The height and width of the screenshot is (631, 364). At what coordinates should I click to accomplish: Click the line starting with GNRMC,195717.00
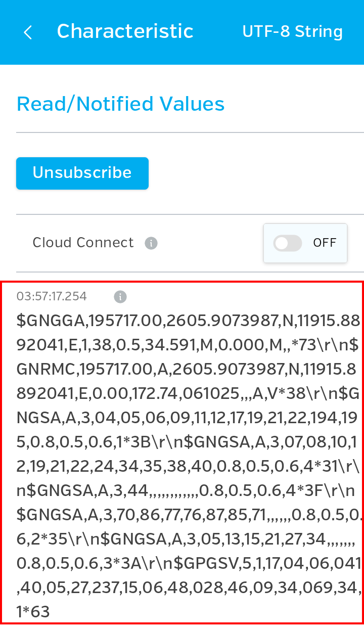pos(188,369)
